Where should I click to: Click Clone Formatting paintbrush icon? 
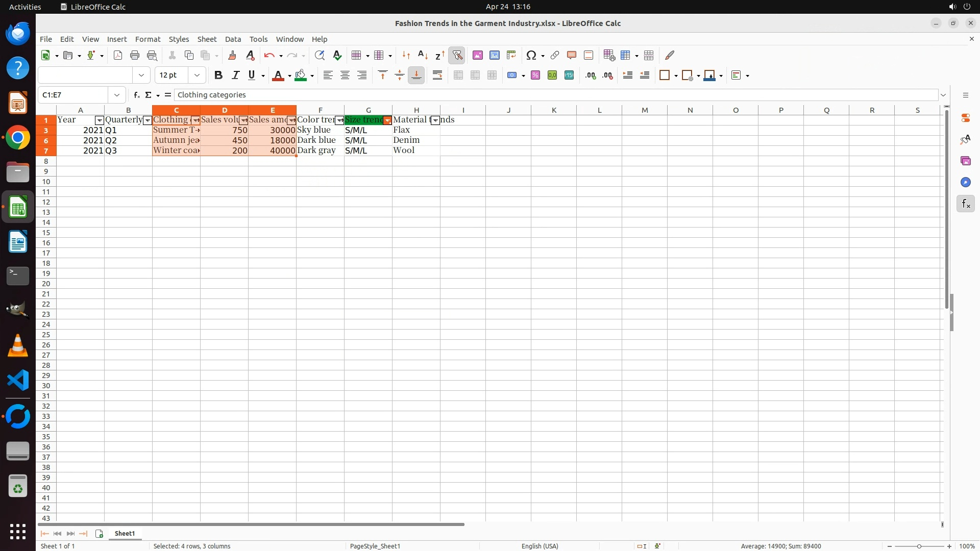(x=232, y=55)
